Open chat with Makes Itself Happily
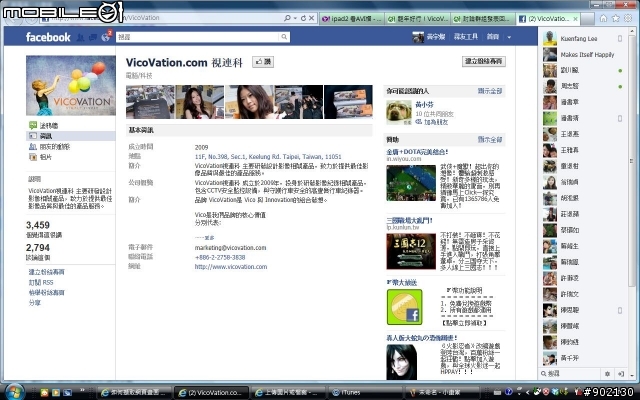Viewport: 640px width, 400px height. (583, 55)
